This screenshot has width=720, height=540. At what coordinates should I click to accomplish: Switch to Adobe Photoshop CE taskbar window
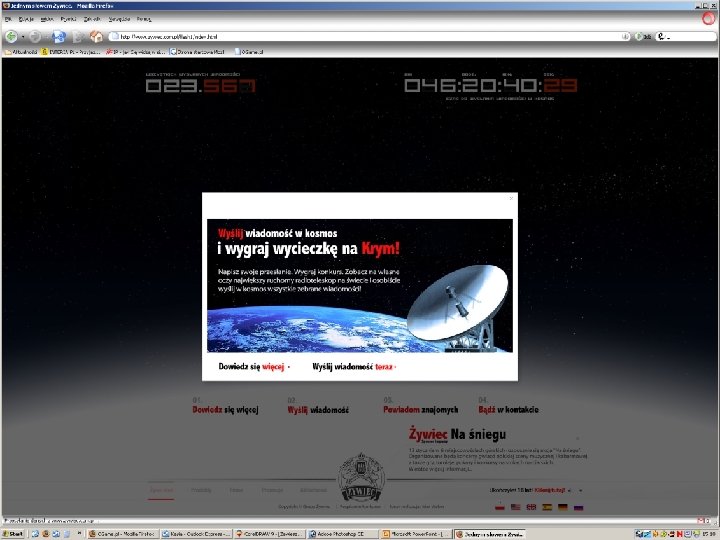pos(343,534)
